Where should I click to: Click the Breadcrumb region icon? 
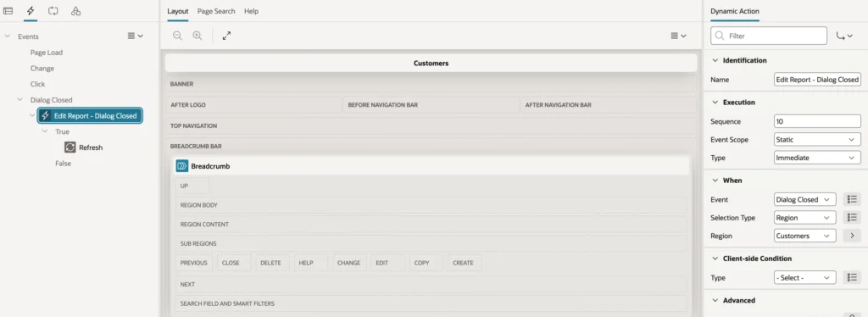(182, 165)
